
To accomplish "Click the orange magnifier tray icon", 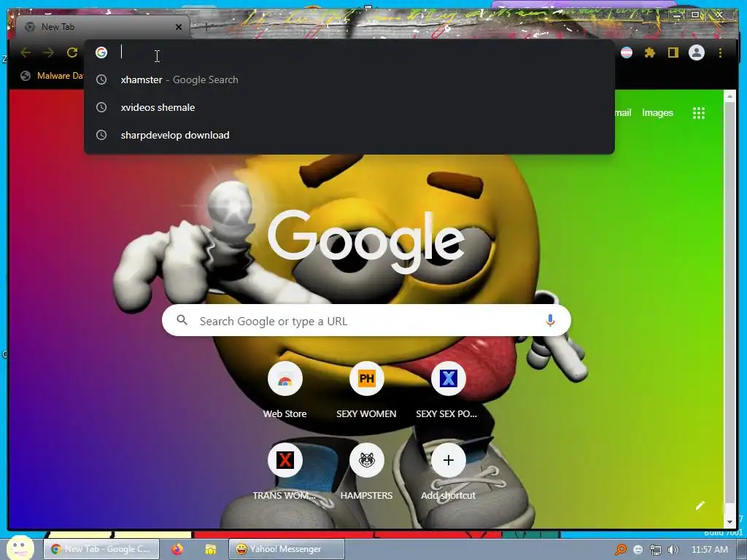I will [621, 550].
